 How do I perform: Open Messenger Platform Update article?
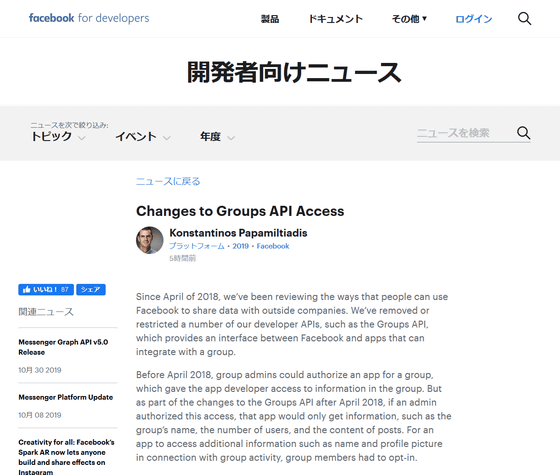click(66, 397)
